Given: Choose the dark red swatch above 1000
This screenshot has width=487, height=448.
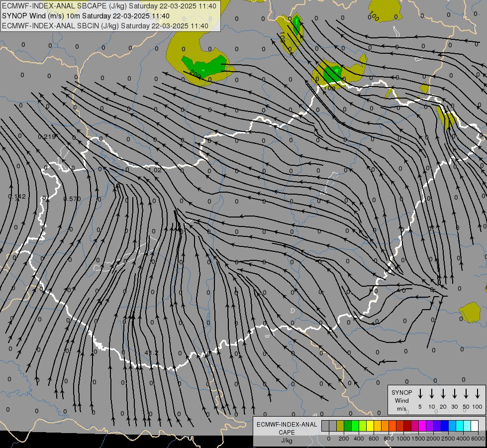Looking at the screenshot, I should pyautogui.click(x=407, y=426).
